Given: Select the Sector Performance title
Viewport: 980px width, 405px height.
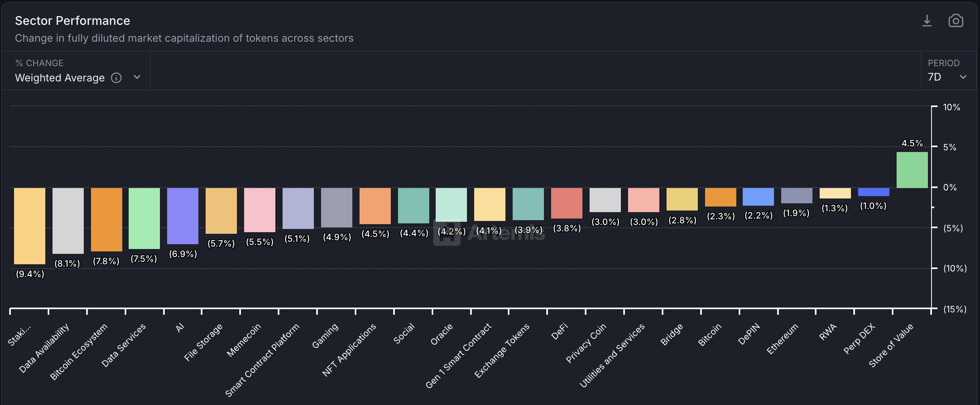Looking at the screenshot, I should click(x=73, y=20).
